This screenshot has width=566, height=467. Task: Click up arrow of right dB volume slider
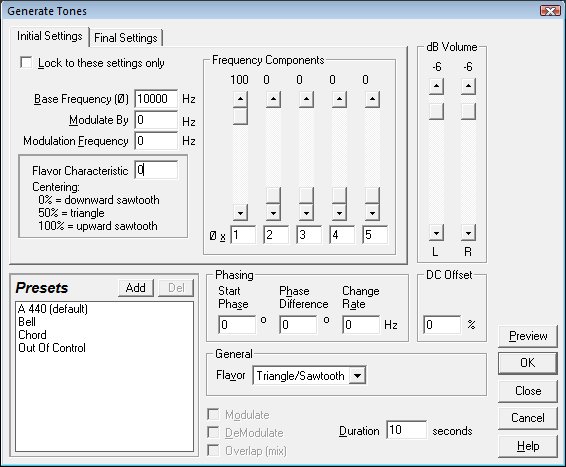(x=468, y=87)
